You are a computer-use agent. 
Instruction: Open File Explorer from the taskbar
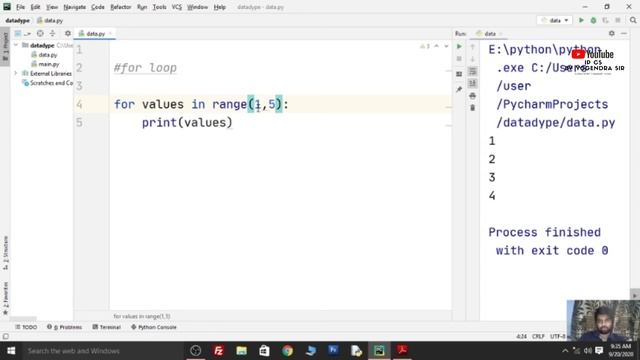click(241, 351)
